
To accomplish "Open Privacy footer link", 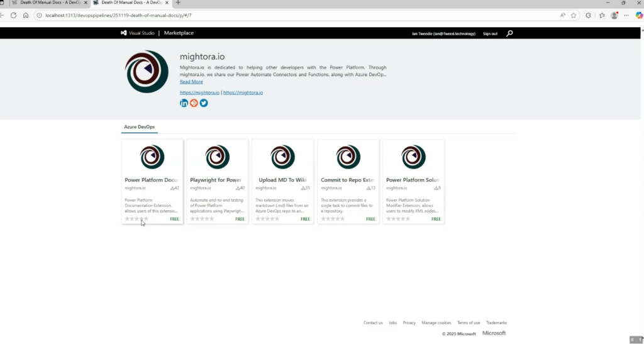I will [409, 323].
